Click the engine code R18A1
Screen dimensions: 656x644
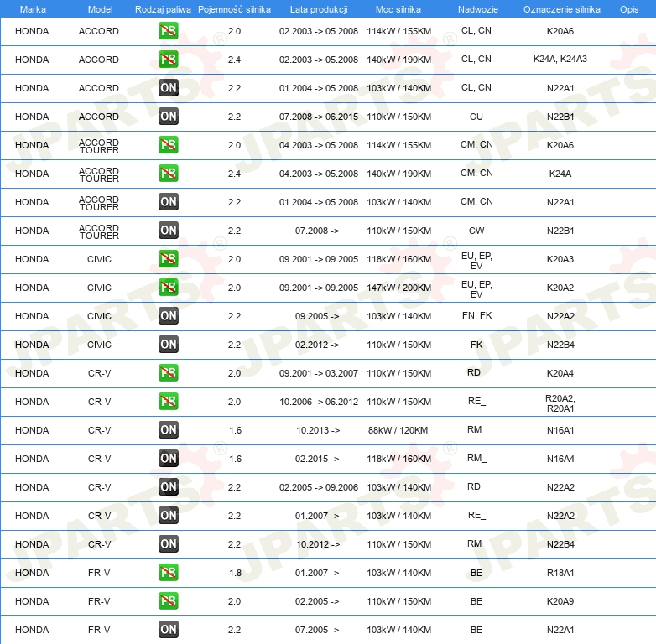(x=560, y=573)
